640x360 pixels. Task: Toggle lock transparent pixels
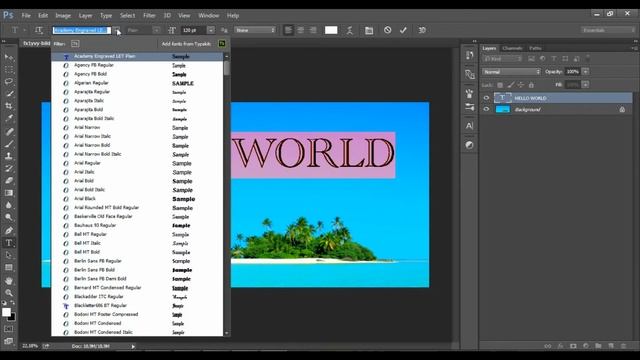click(x=500, y=85)
